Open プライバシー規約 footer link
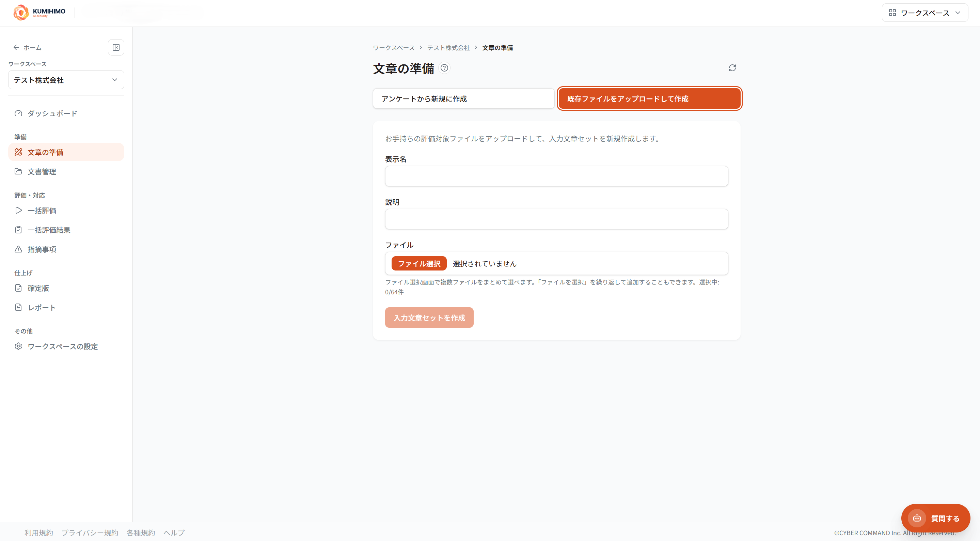Image resolution: width=980 pixels, height=541 pixels. 90,533
